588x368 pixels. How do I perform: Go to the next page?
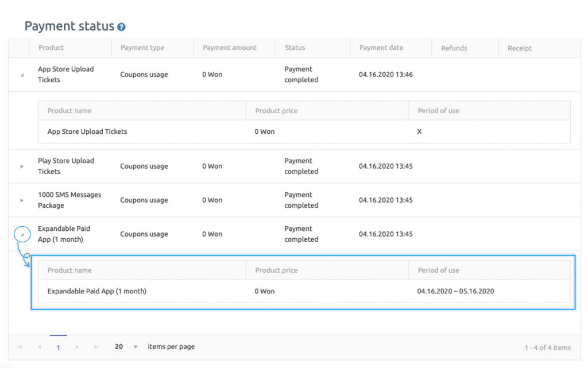[x=77, y=347]
